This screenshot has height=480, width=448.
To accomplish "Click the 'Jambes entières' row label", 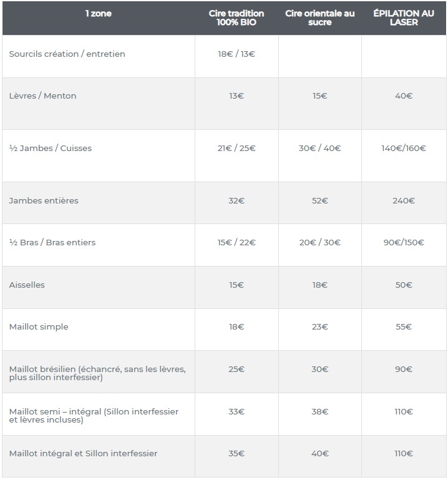I will [x=44, y=201].
